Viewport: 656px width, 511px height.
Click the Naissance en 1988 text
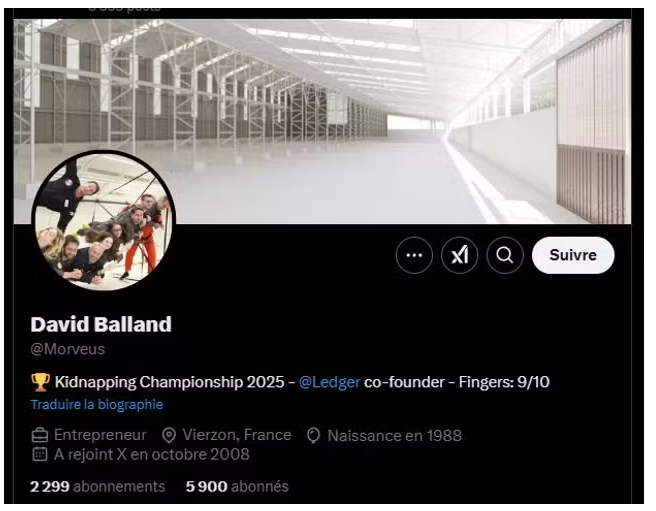point(395,436)
